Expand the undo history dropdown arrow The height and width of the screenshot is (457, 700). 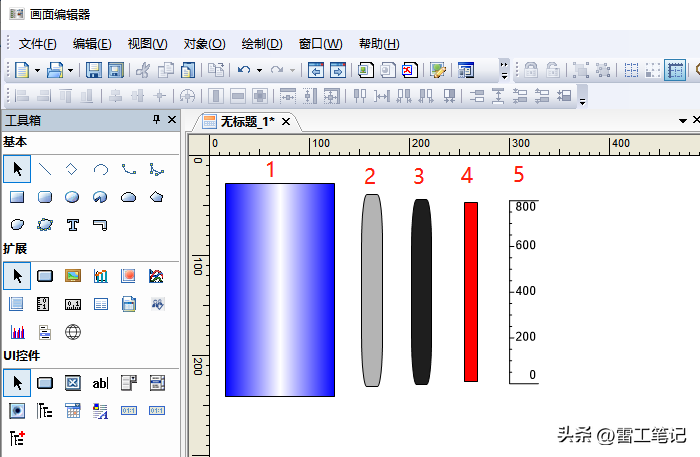259,70
